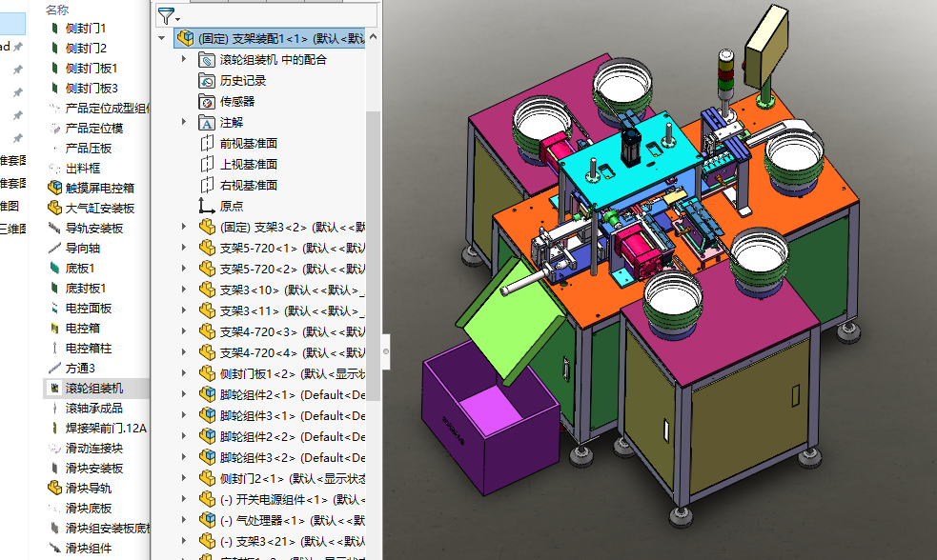Select 侧封门板3 in the file list

(x=92, y=89)
